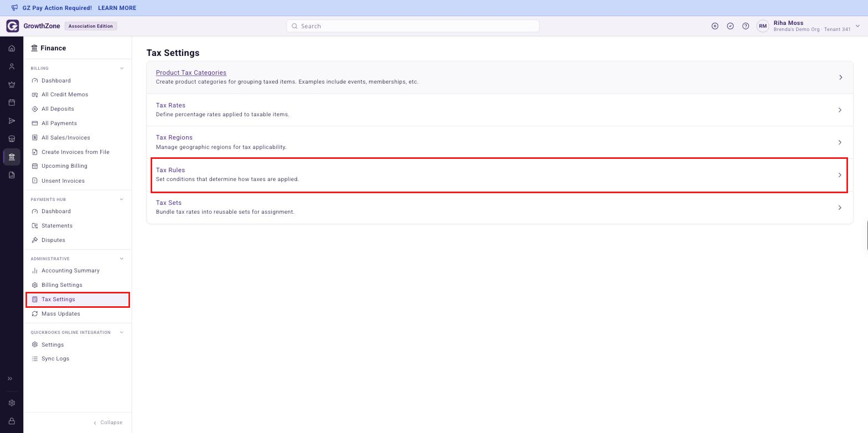Click into the Search field
Screen dimensions: 868x433
[x=412, y=26]
